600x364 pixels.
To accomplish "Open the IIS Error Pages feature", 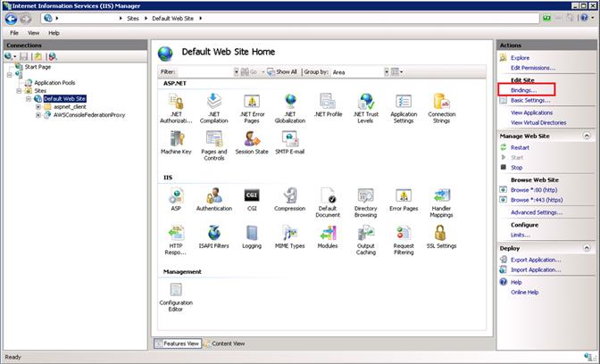I will click(404, 199).
